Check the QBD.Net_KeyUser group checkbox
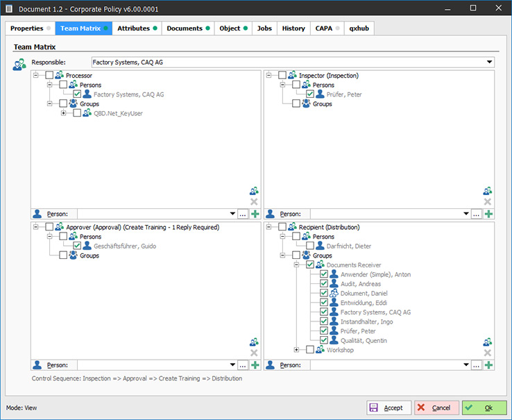 (77, 113)
